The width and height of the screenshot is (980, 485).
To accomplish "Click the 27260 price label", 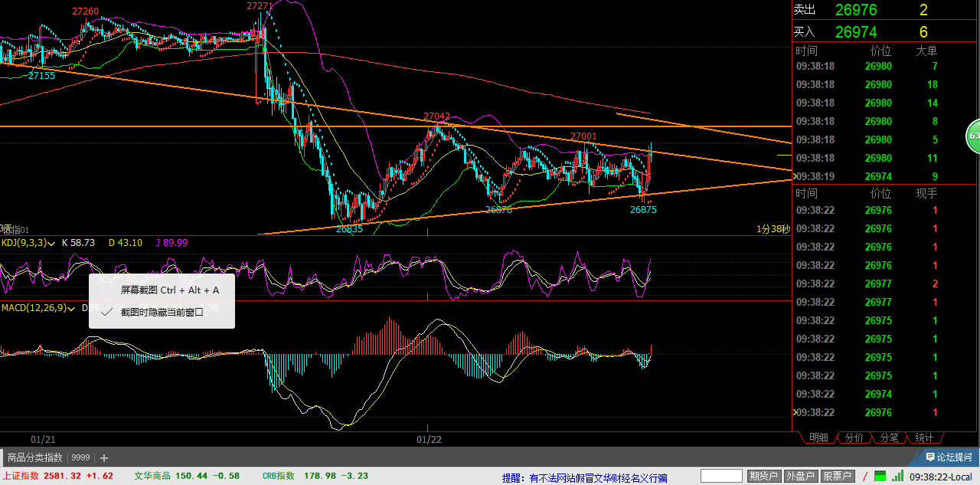I will tap(85, 11).
